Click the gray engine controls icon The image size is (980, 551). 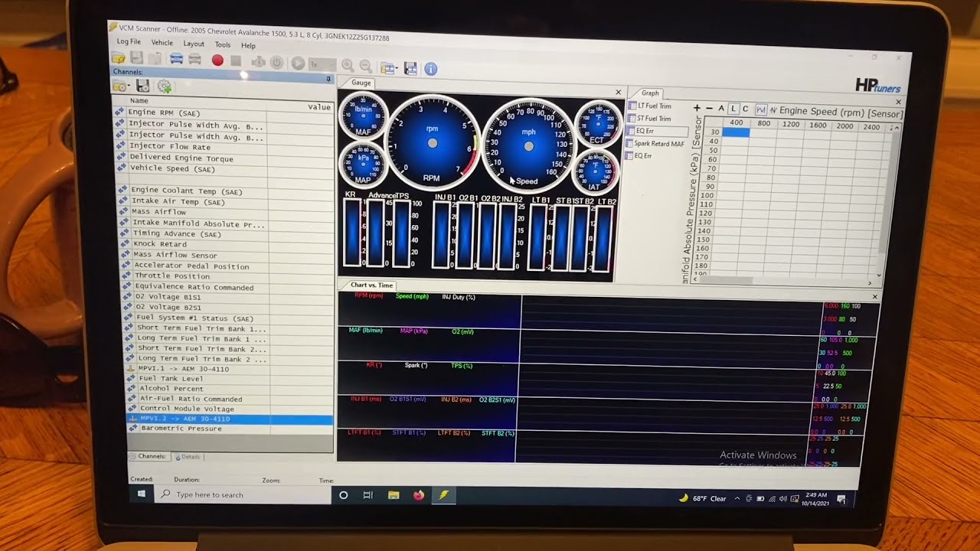coord(258,61)
